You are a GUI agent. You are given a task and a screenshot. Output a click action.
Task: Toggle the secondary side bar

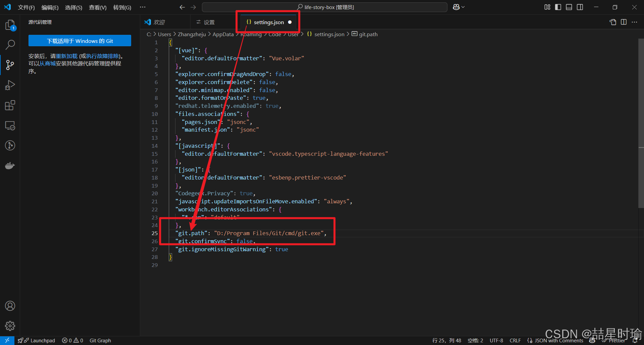(x=580, y=7)
